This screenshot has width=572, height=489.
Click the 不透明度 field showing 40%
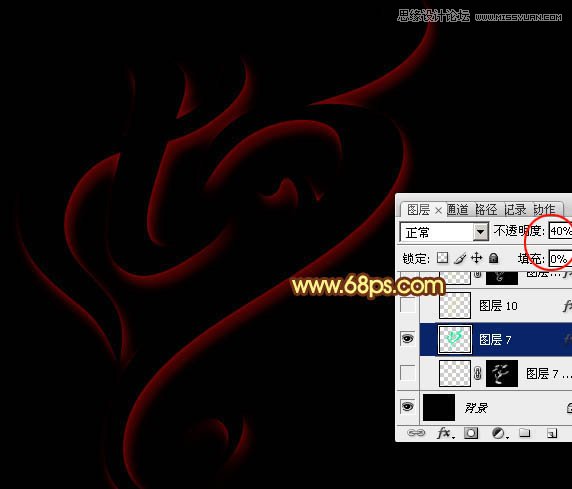coord(560,231)
